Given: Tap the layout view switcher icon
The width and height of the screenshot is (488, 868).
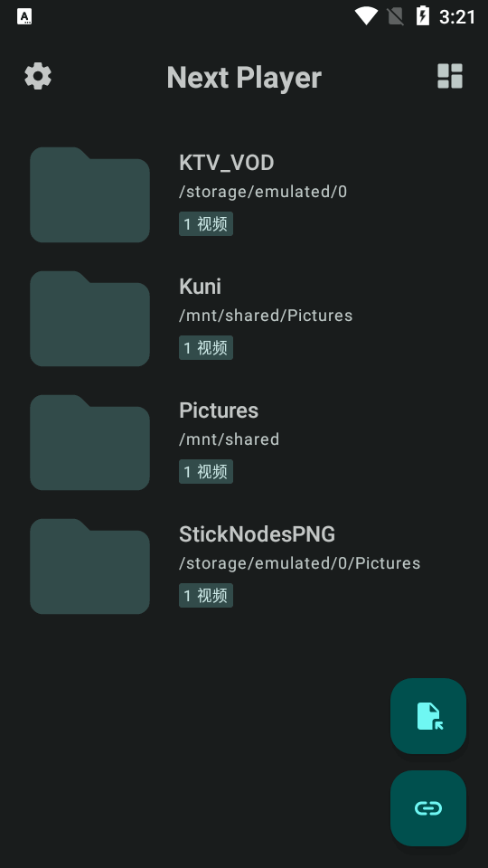Looking at the screenshot, I should point(450,76).
